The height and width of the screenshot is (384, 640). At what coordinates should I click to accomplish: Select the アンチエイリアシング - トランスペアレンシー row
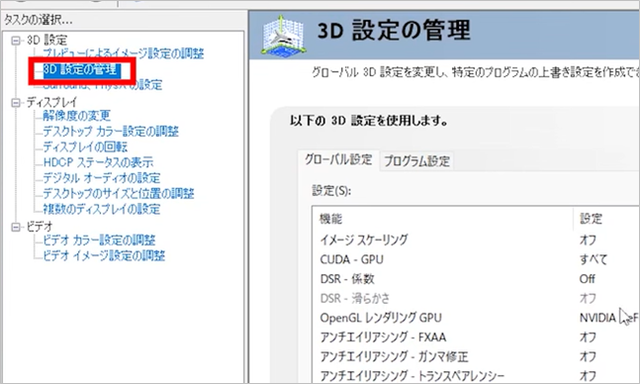click(476, 375)
